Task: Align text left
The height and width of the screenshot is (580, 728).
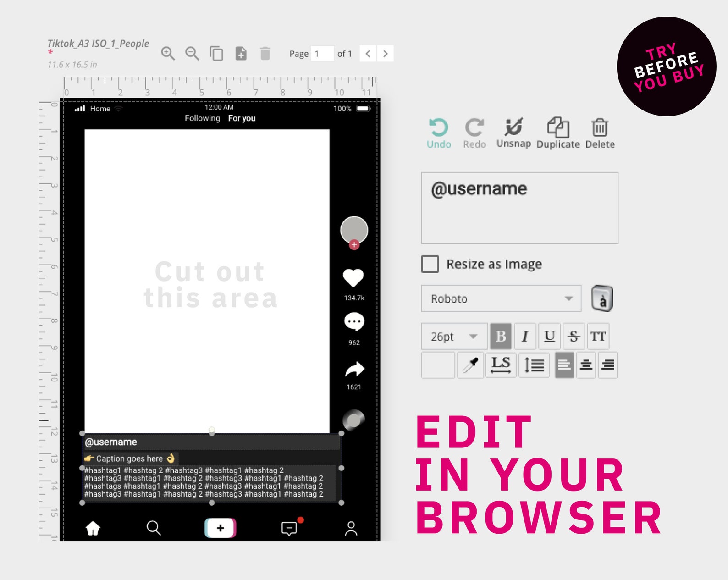Action: click(564, 365)
